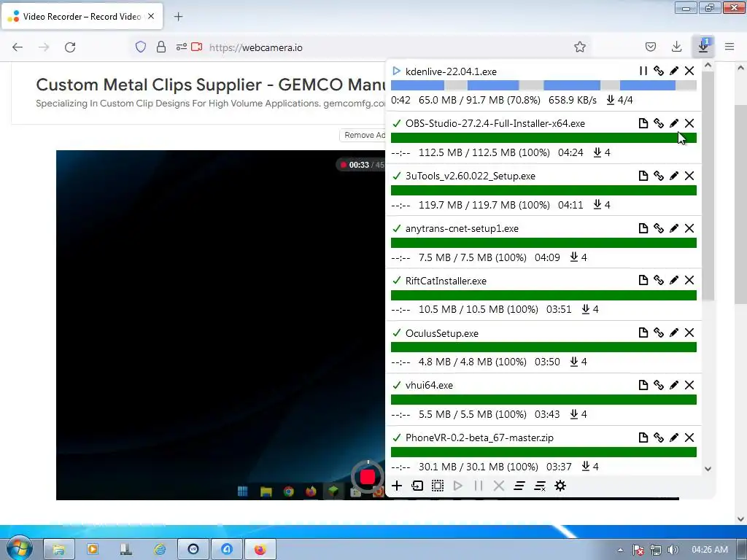Image resolution: width=747 pixels, height=560 pixels.
Task: Click the import downloads icon in bottom toolbar
Action: coord(417,486)
